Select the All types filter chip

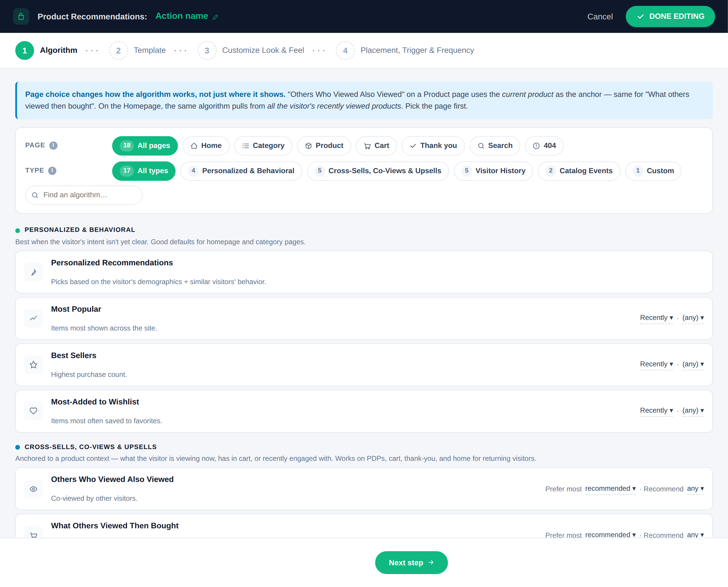[x=144, y=171]
